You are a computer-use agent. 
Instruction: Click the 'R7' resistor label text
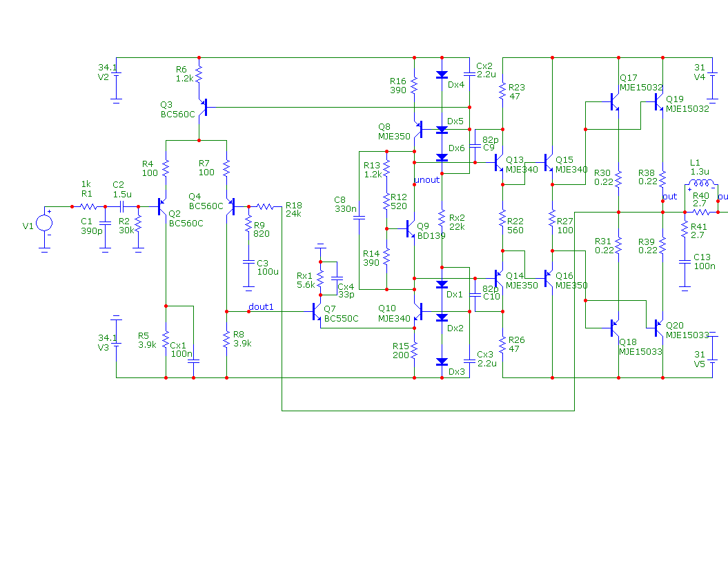[x=204, y=164]
